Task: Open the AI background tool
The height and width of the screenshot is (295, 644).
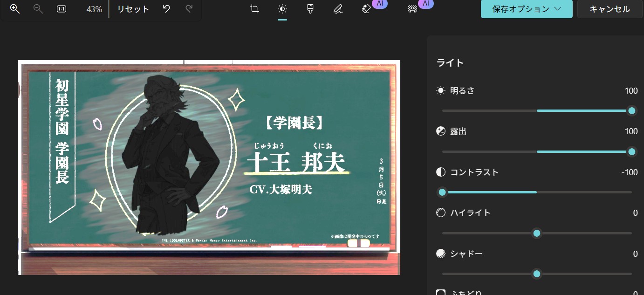Action: [412, 9]
